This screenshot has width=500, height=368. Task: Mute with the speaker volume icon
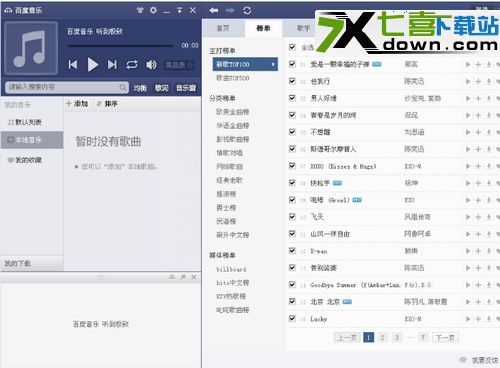pyautogui.click(x=151, y=64)
